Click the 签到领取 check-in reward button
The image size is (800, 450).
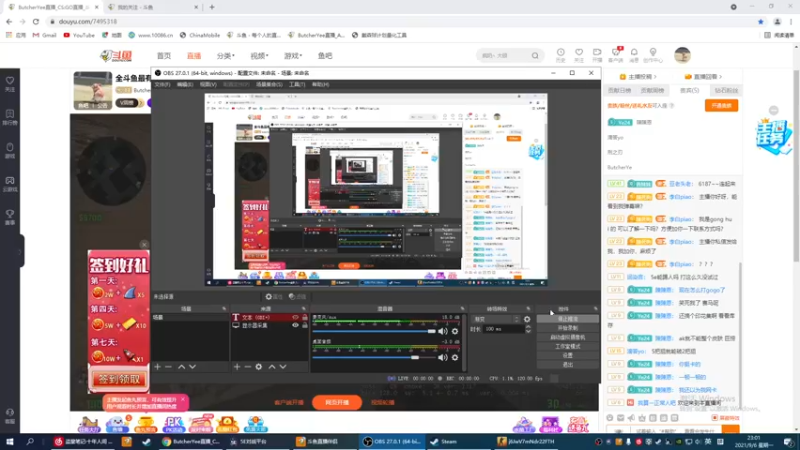(x=119, y=379)
